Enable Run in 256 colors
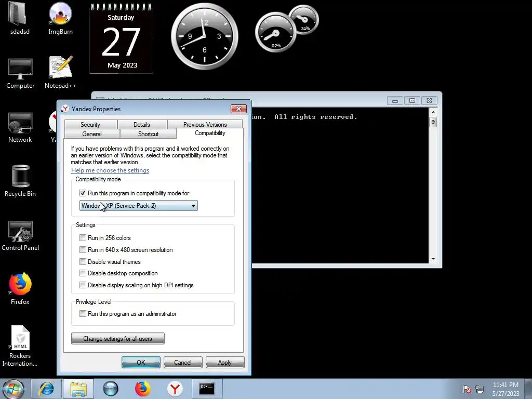532x399 pixels. (x=83, y=238)
